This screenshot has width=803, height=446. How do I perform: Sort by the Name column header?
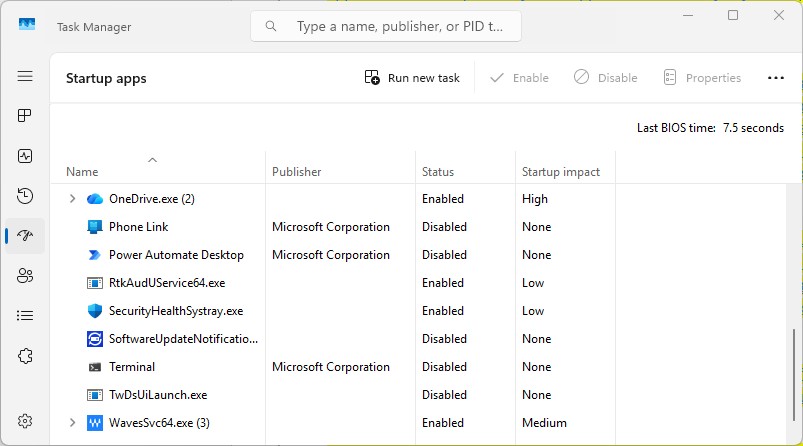tap(82, 172)
